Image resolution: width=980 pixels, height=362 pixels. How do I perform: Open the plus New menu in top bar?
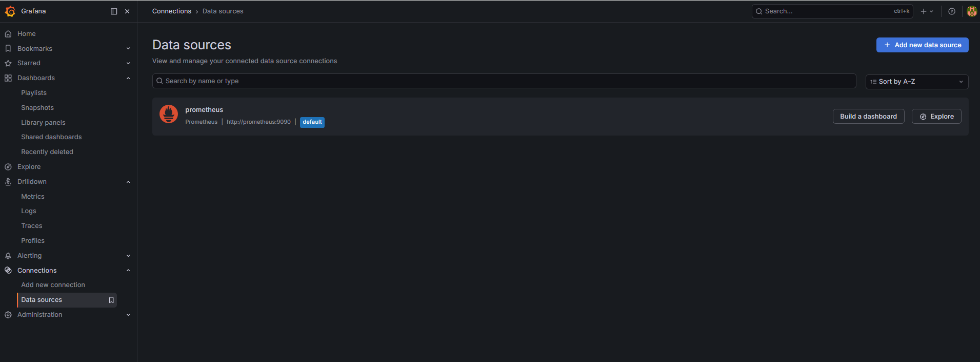[x=927, y=11]
